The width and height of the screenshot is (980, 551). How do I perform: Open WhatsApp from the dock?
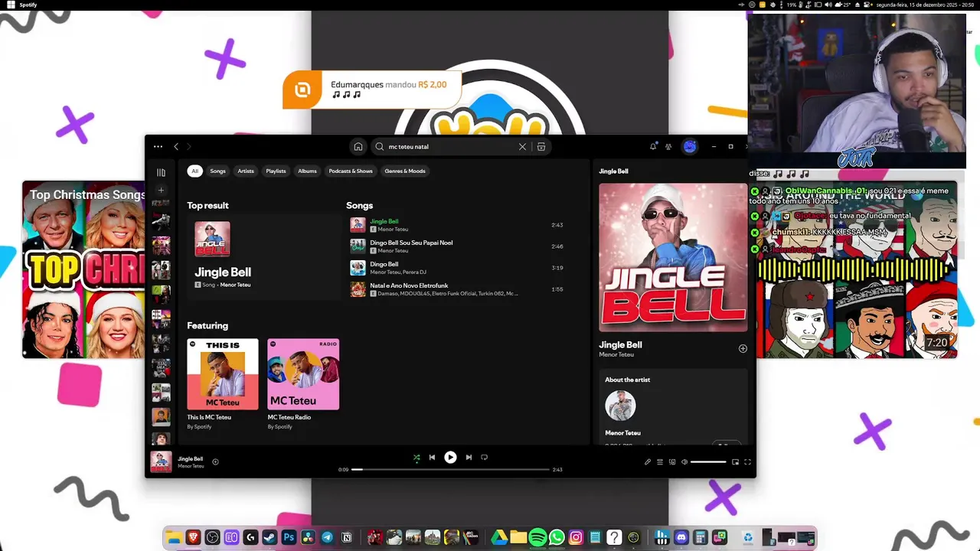[x=557, y=538]
